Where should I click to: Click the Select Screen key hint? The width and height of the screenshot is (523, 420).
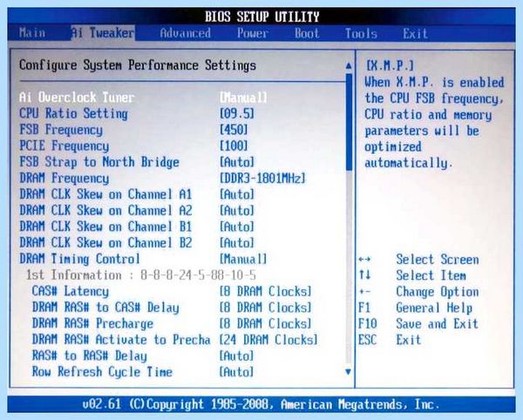(438, 260)
